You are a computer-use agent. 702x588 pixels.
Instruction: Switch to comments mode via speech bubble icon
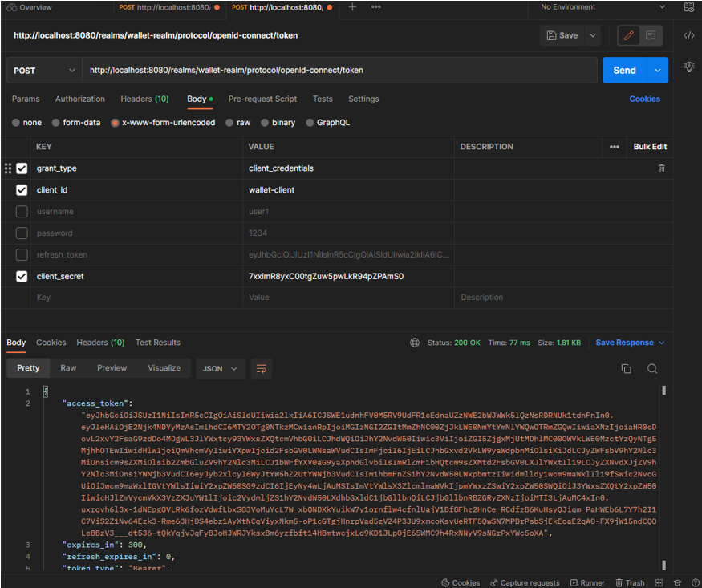coord(650,35)
